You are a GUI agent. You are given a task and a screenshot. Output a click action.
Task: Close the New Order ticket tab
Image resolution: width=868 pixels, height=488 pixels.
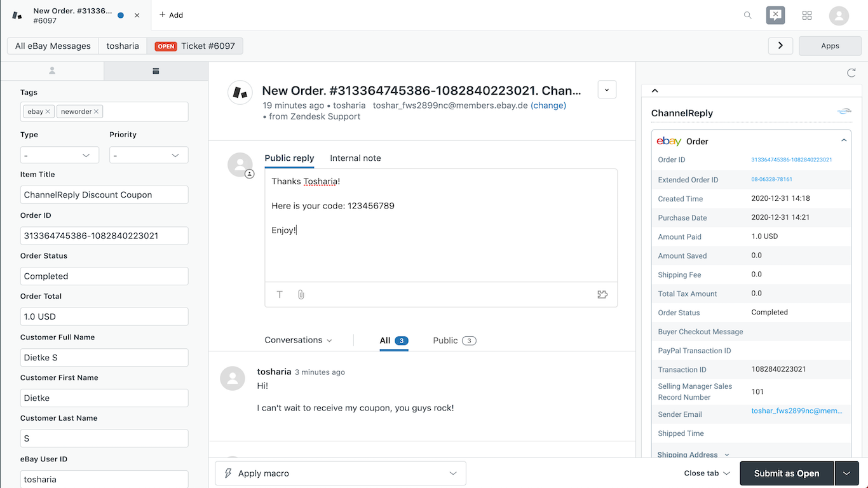[137, 15]
